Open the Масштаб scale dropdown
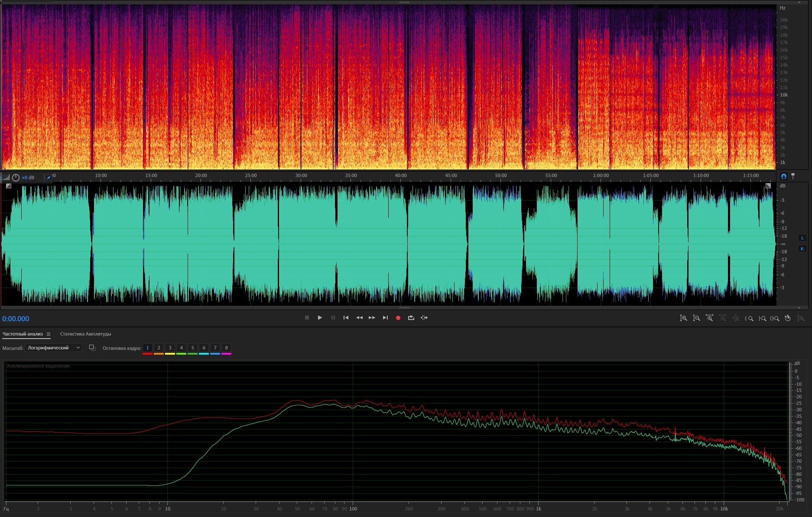812x517 pixels. 53,348
